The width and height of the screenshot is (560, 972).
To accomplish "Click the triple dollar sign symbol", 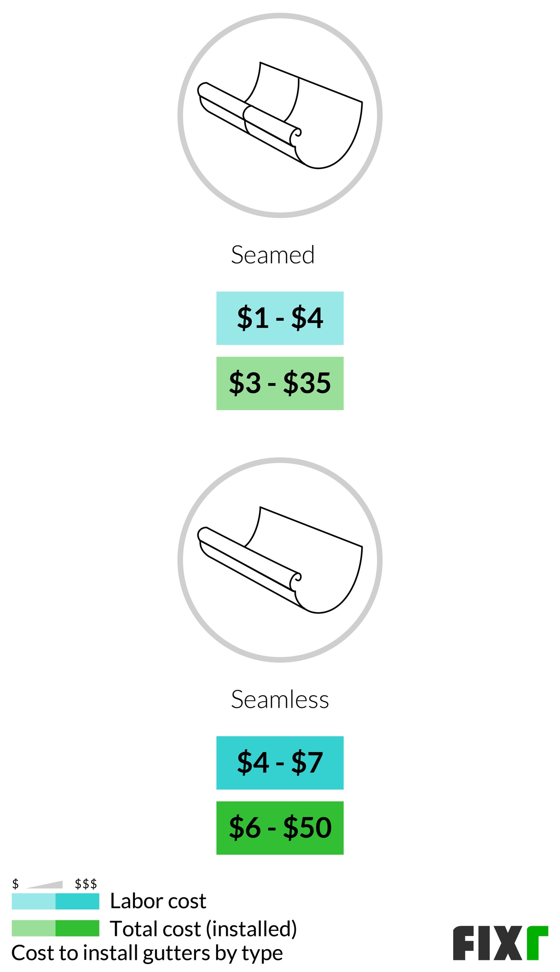I will click(x=86, y=884).
